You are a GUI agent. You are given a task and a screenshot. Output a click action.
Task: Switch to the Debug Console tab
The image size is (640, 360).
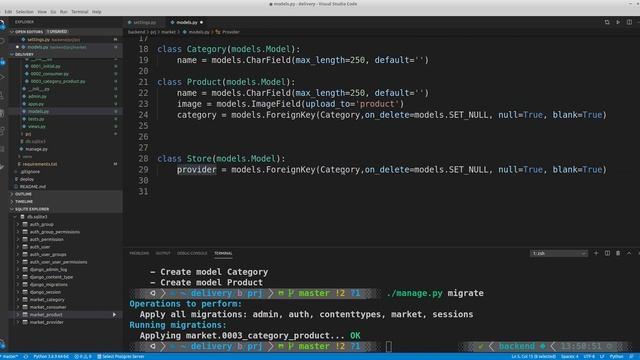pyautogui.click(x=192, y=253)
